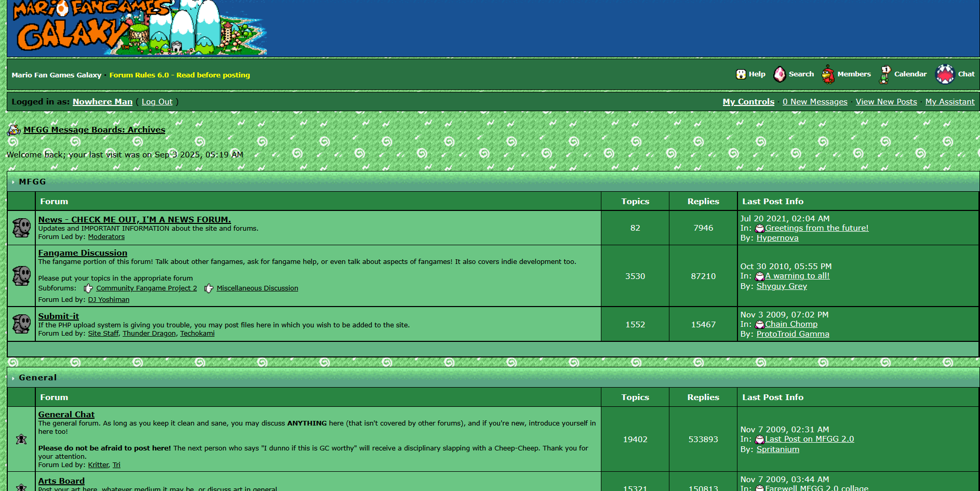Open A warning to all! topic
Image resolution: width=980 pixels, height=491 pixels.
tap(797, 276)
